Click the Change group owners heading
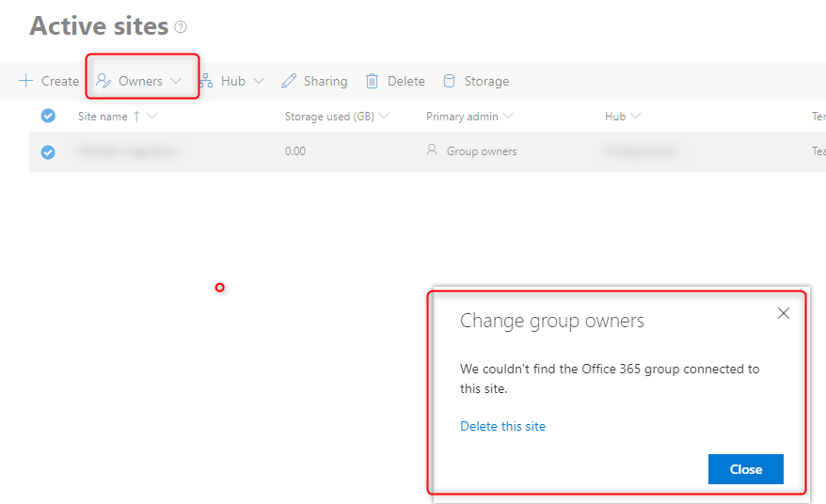Screen dimensions: 826x504 pos(551,321)
